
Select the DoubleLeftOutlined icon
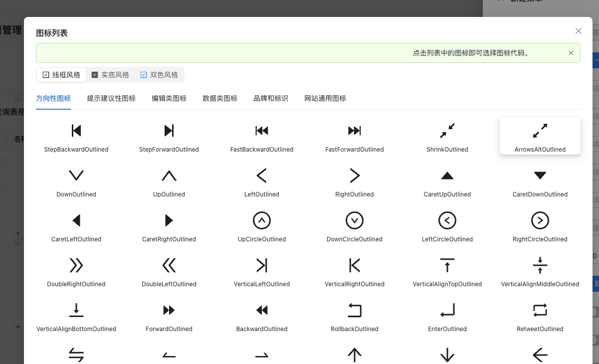click(x=169, y=270)
